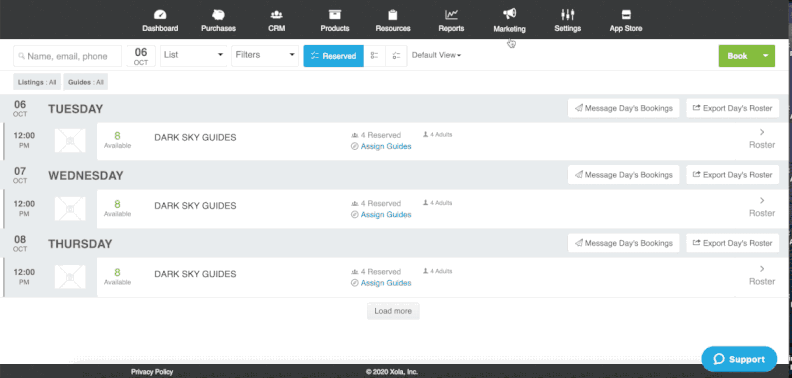The height and width of the screenshot is (378, 792).
Task: Click the green Book button
Action: pyautogui.click(x=737, y=56)
